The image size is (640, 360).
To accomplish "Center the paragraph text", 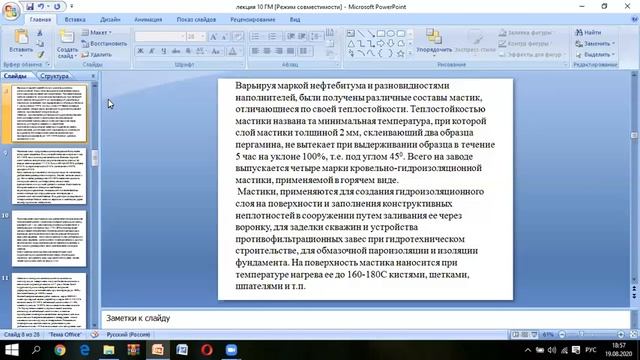I will click(x=267, y=51).
